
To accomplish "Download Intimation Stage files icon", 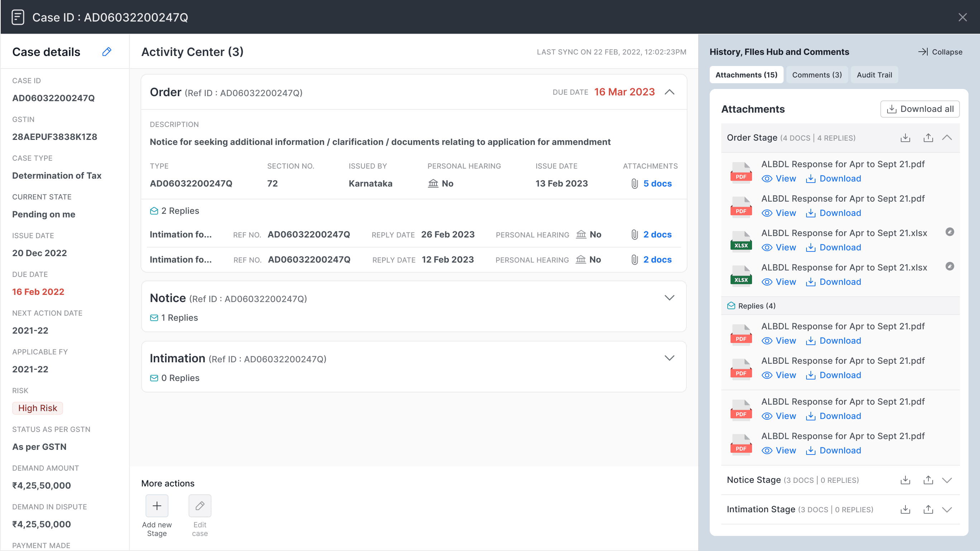I will (x=905, y=509).
